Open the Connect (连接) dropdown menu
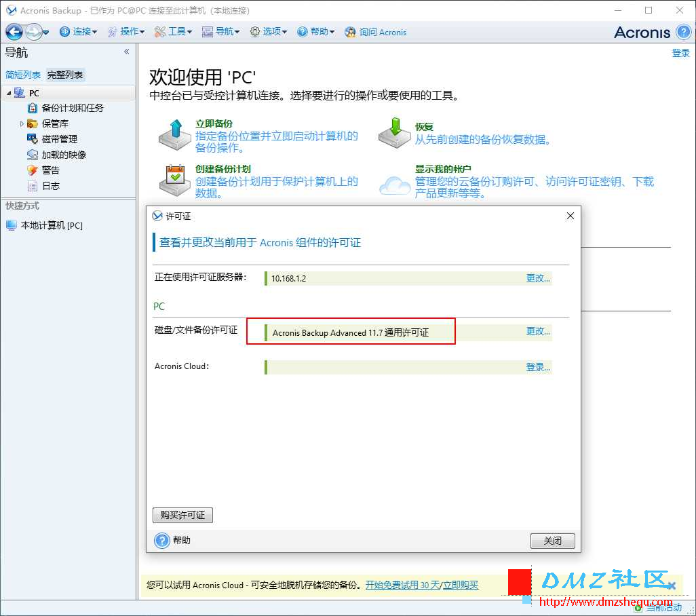696x616 pixels. tap(79, 32)
